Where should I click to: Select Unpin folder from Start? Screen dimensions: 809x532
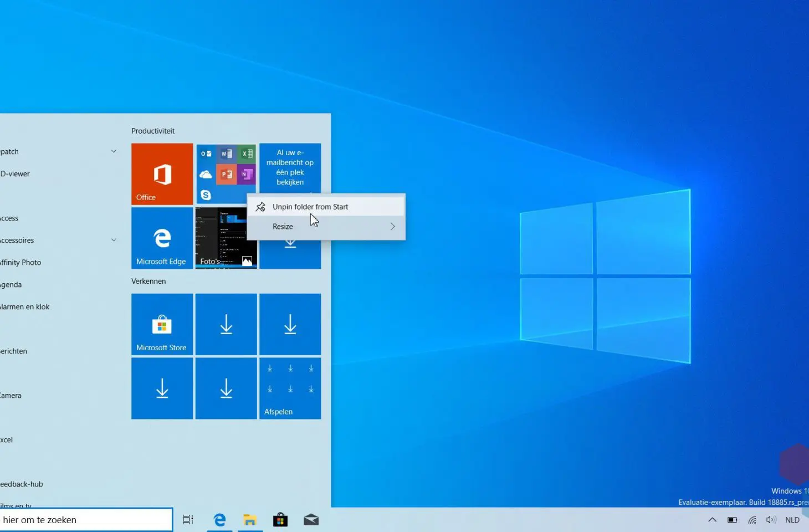310,206
